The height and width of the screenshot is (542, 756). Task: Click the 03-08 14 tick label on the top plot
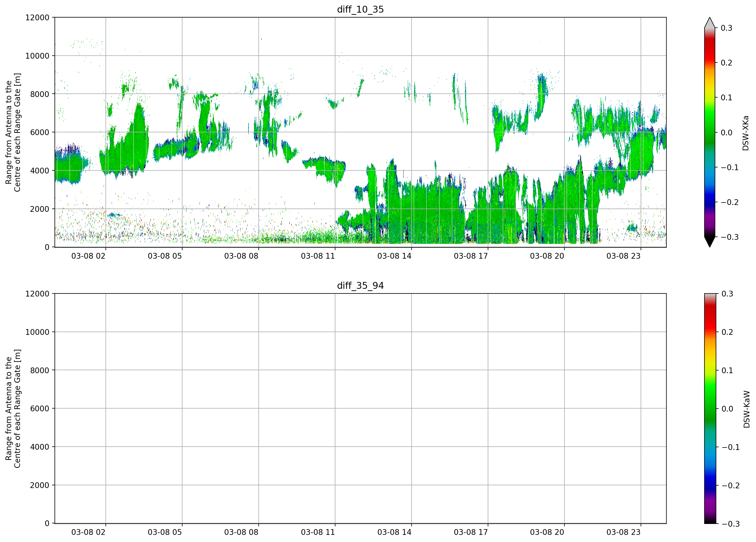click(394, 256)
